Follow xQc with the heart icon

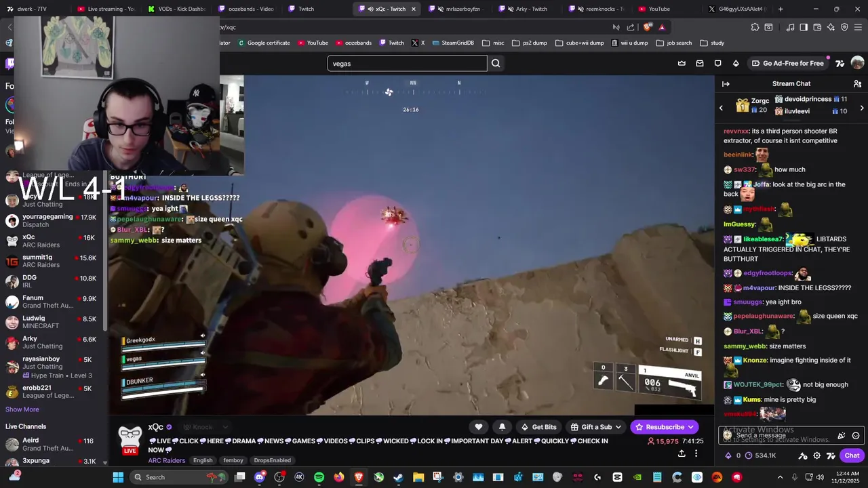click(x=479, y=427)
